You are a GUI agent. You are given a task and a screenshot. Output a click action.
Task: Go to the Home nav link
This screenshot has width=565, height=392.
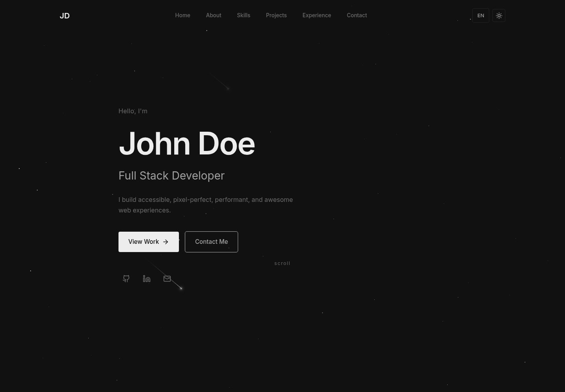click(183, 15)
